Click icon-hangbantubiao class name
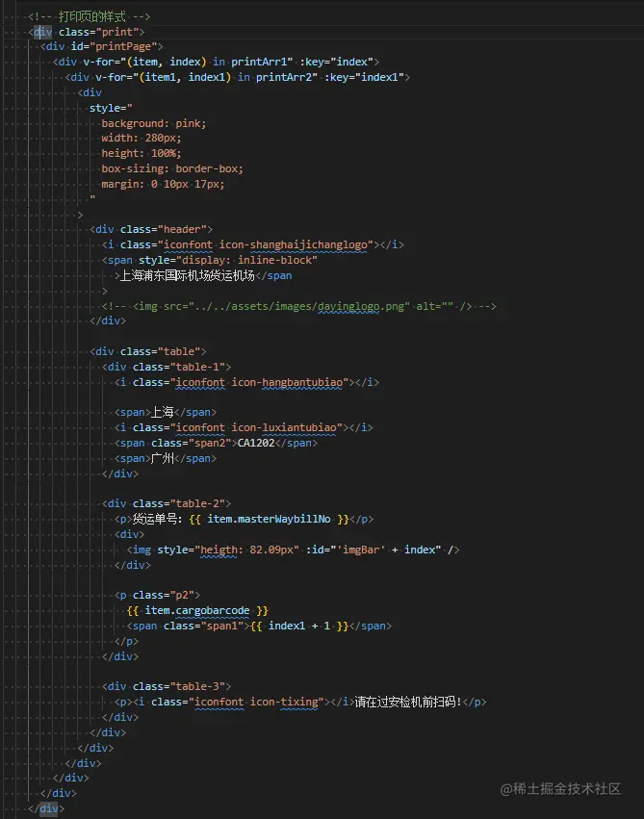This screenshot has height=819, width=644. click(287, 382)
